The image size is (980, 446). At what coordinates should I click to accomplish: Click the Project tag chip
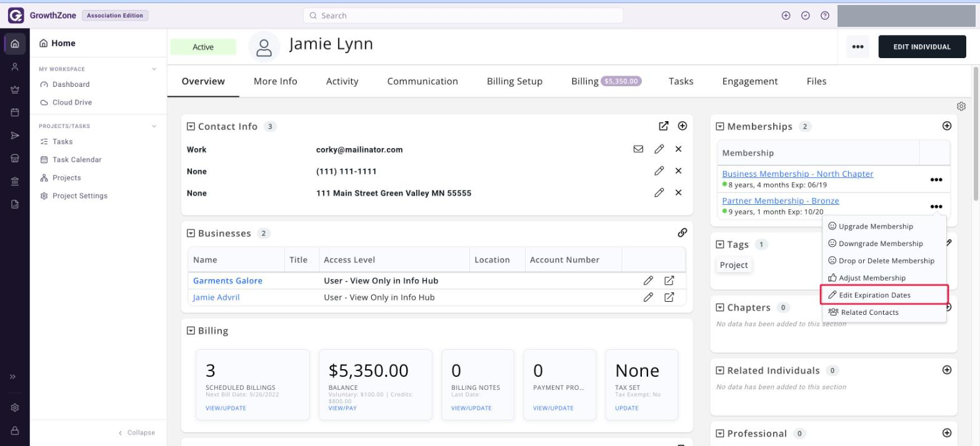pos(734,265)
